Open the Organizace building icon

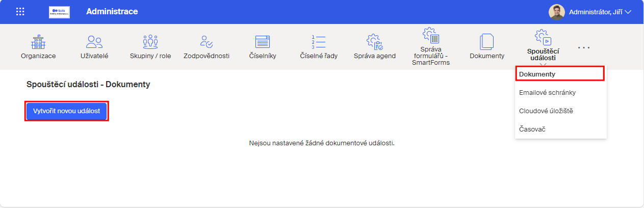[x=38, y=42]
